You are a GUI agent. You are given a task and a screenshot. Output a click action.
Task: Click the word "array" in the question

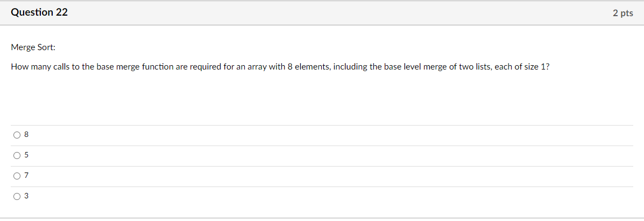point(257,68)
